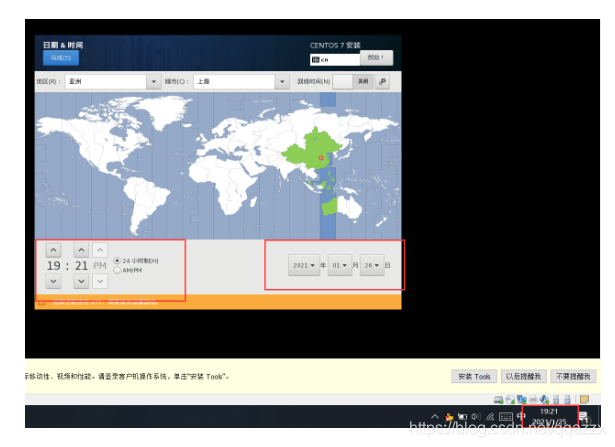Open the day 26 dropdown
The image size is (615, 447).
[372, 265]
